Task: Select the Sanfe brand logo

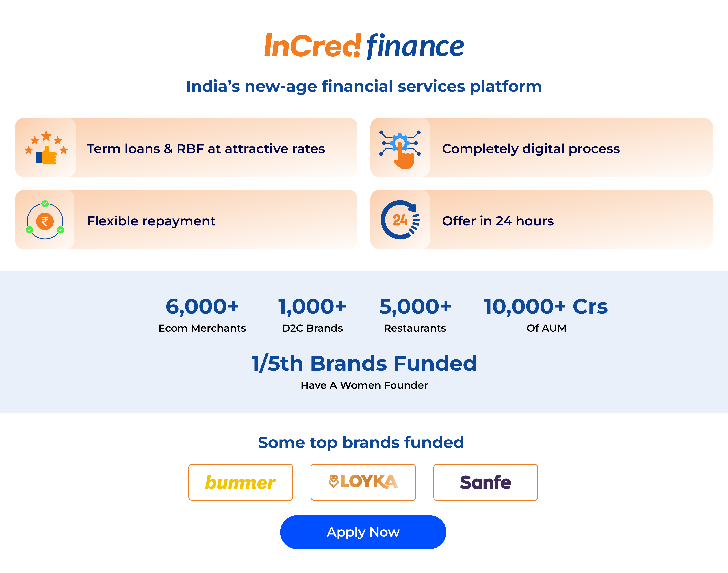Action: 486,482
